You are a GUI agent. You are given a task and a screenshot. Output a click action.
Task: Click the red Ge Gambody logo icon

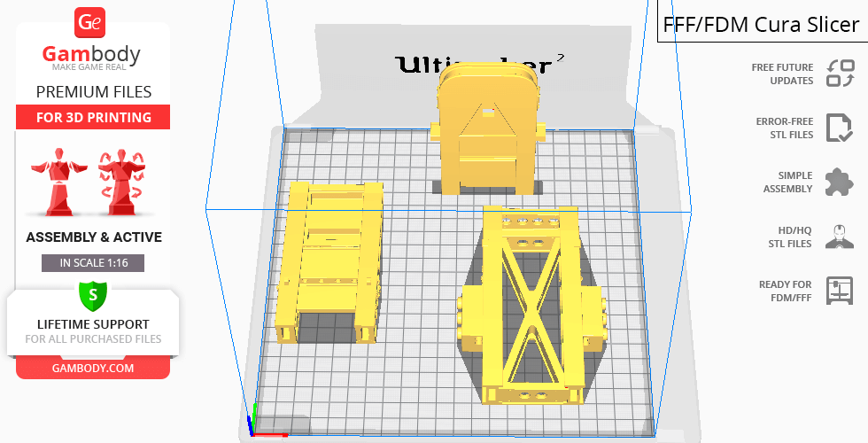(89, 22)
